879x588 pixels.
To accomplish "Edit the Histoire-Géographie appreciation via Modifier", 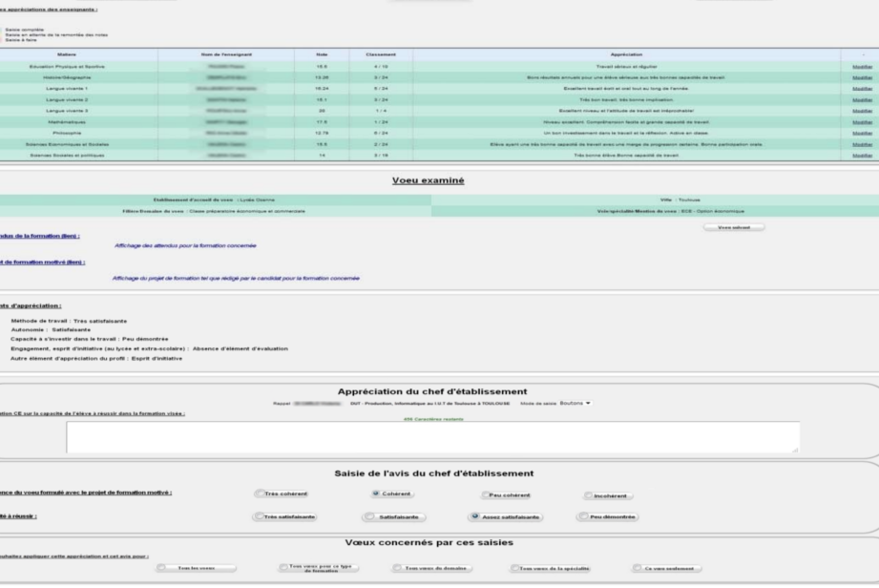I will coord(861,77).
